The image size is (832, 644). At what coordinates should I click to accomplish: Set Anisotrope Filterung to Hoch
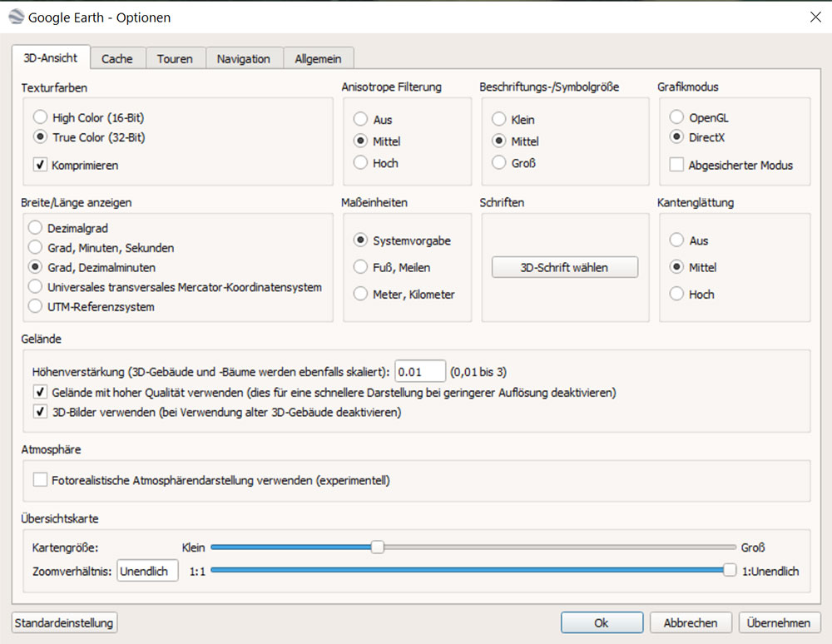point(360,163)
